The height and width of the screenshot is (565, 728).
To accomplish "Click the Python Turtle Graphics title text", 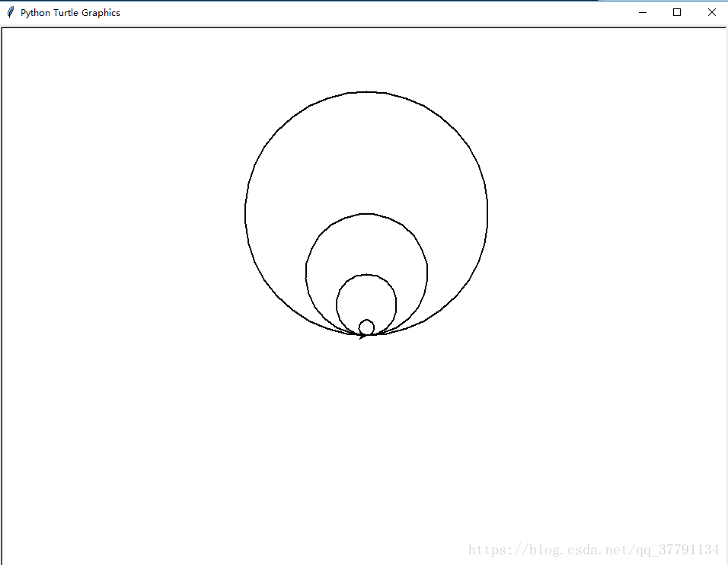I will click(x=70, y=13).
